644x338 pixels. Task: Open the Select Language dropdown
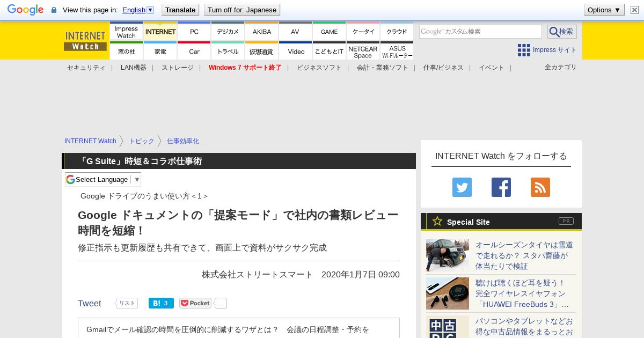pyautogui.click(x=103, y=179)
